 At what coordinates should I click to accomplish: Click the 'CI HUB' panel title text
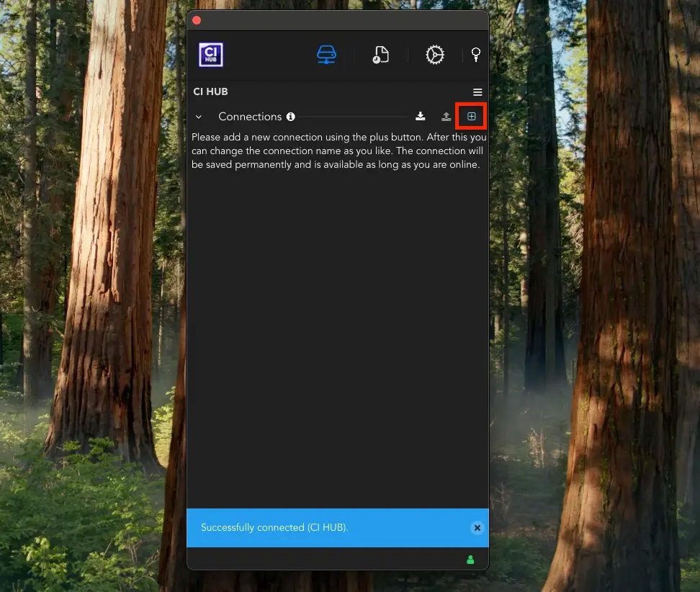[210, 91]
